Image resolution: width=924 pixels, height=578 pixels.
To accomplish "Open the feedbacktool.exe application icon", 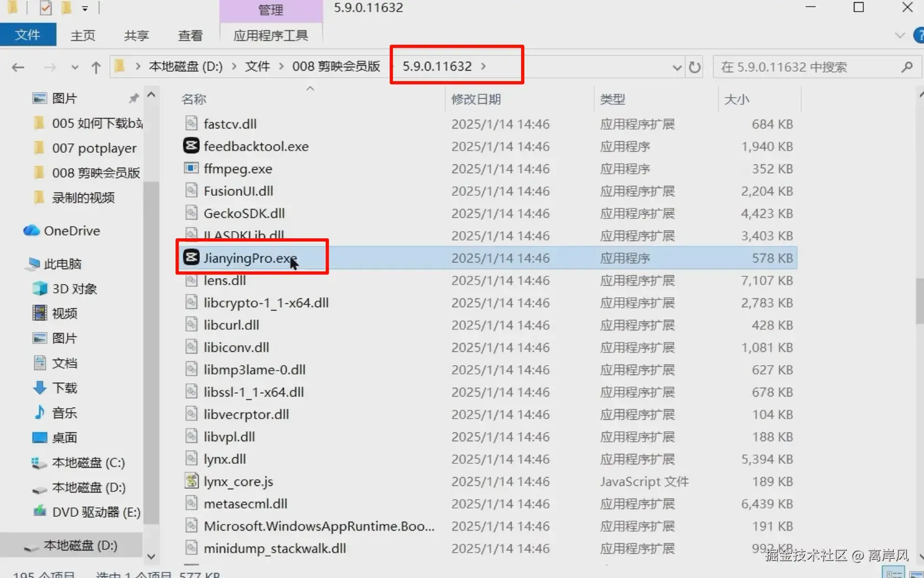I will tap(191, 146).
